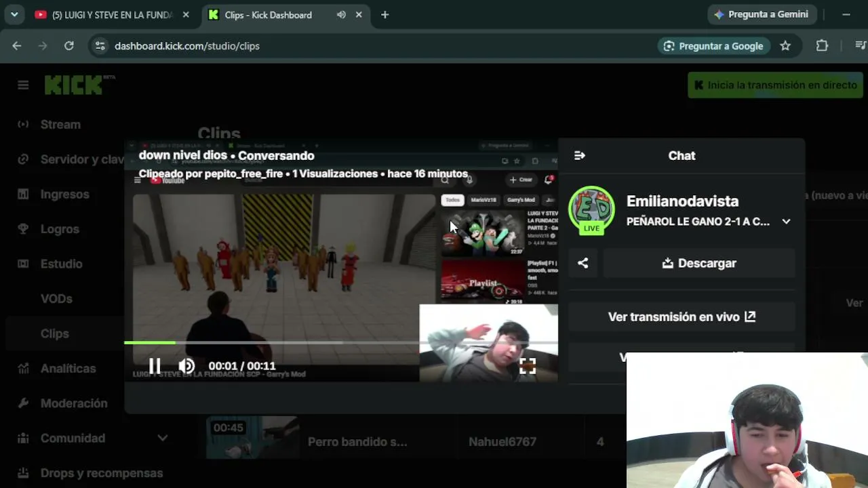Mute the clip volume speaker icon
The width and height of the screenshot is (868, 488).
click(x=186, y=366)
